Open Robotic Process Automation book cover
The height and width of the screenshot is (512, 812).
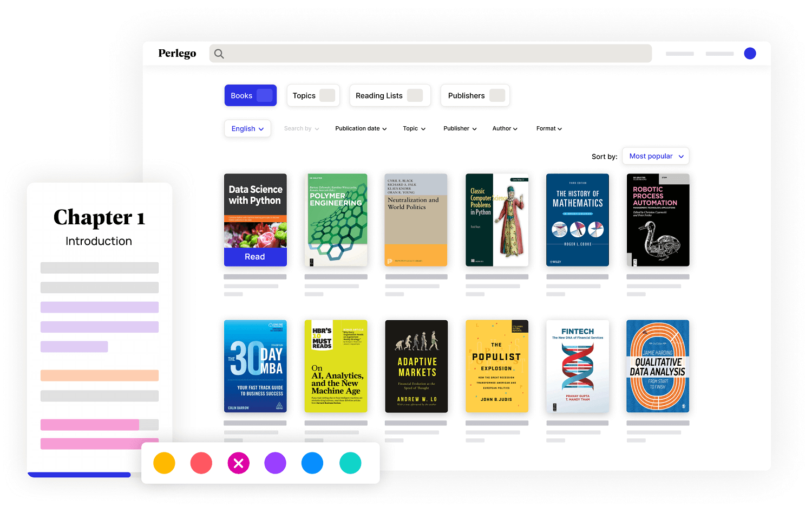tap(658, 220)
